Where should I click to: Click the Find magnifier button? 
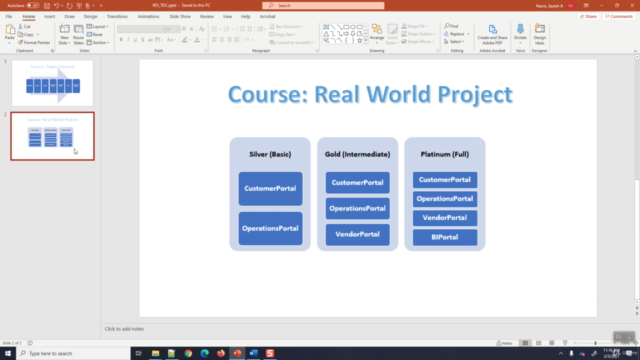[x=451, y=26]
